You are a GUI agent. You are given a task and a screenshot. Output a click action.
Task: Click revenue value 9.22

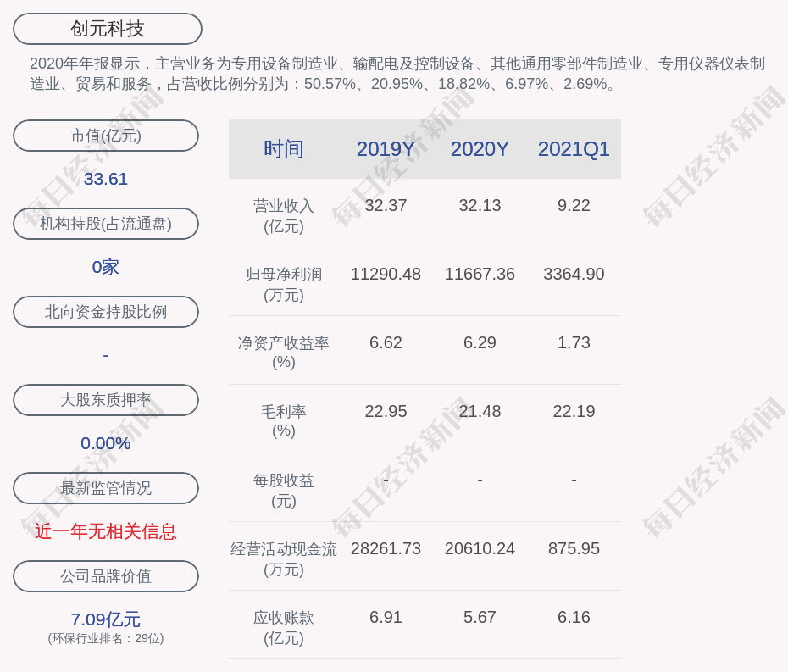coord(574,206)
